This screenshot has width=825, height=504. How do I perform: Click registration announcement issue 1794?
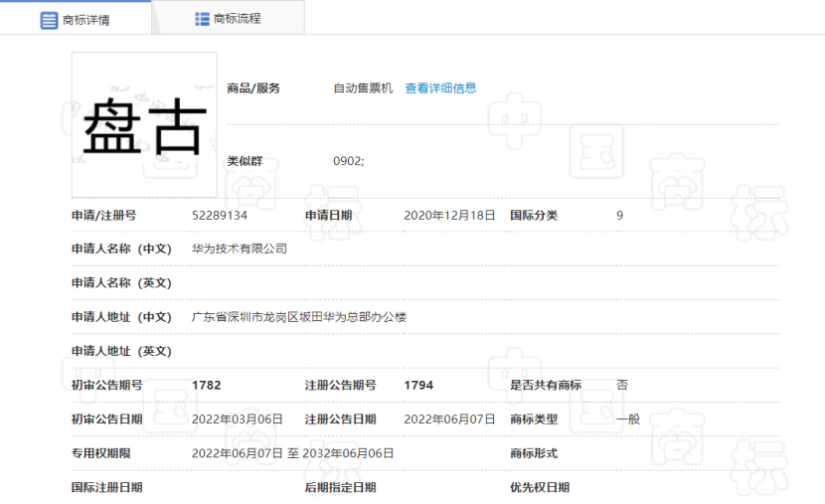pos(418,385)
